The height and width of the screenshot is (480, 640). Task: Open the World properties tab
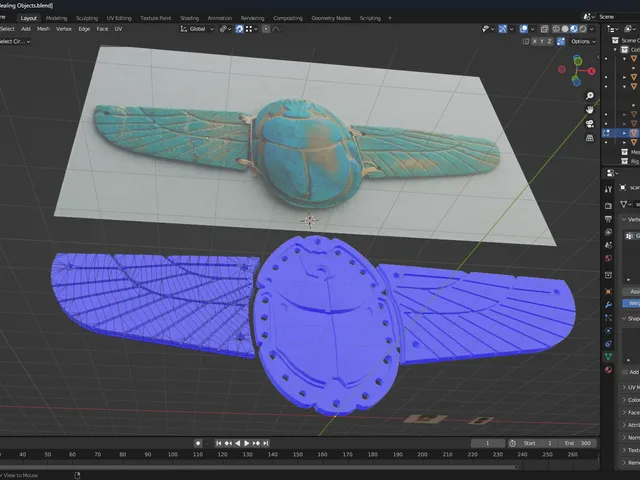tap(608, 258)
